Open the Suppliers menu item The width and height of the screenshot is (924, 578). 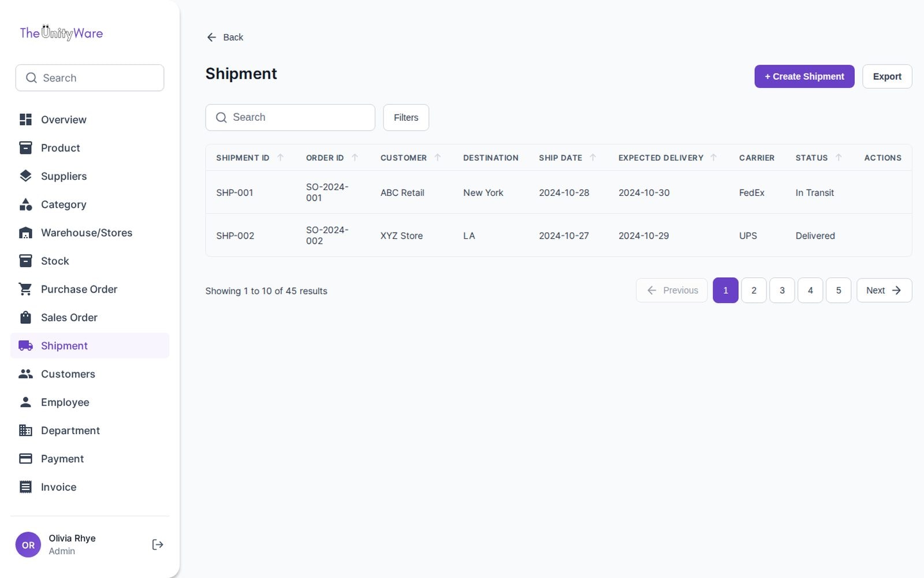pyautogui.click(x=90, y=176)
